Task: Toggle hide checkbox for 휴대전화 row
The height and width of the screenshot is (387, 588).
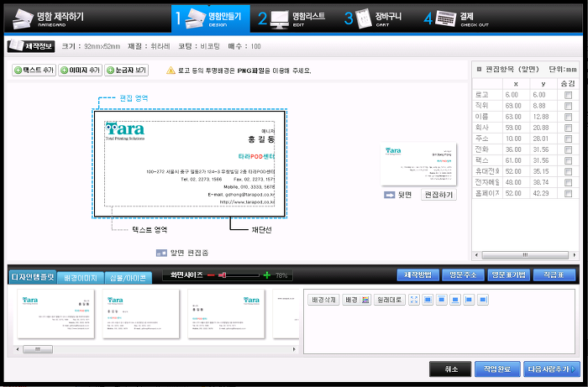Action: pyautogui.click(x=568, y=171)
